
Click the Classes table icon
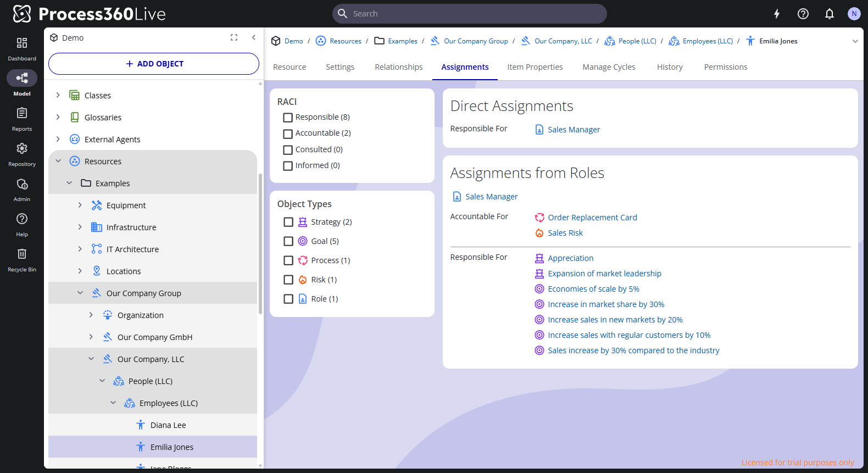click(75, 95)
